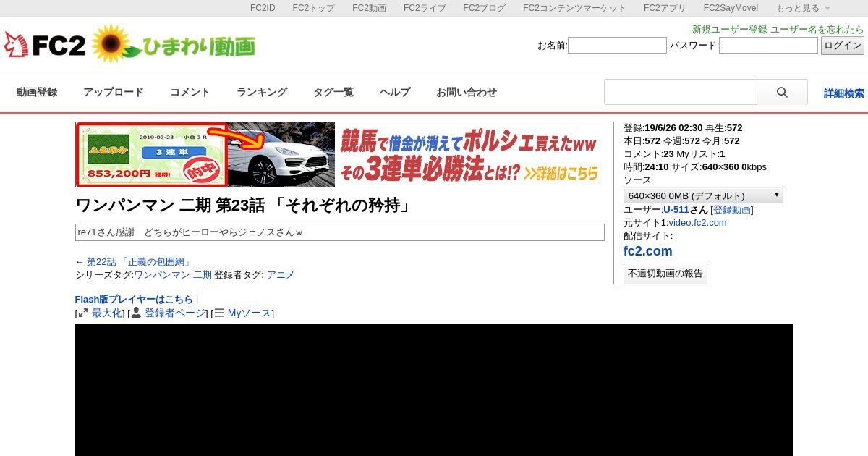Image resolution: width=868 pixels, height=456 pixels.
Task: Click the 登録者ページ person icon
Action: tap(136, 313)
